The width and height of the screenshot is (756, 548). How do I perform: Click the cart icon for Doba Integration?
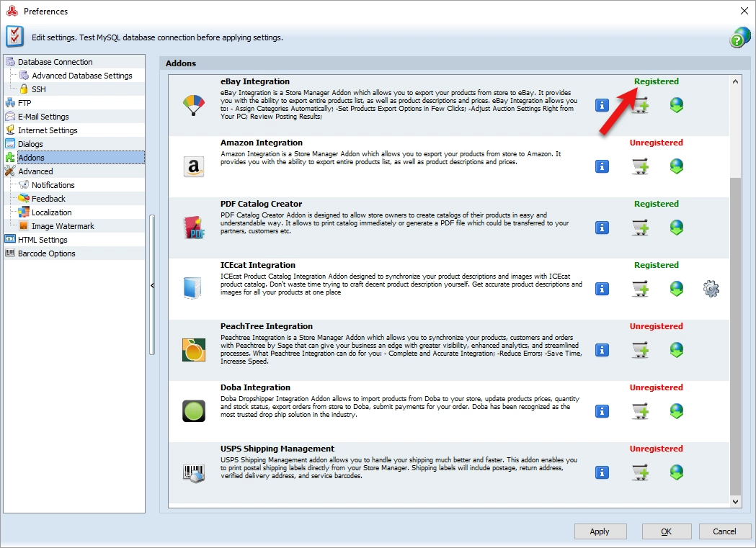[x=640, y=410]
